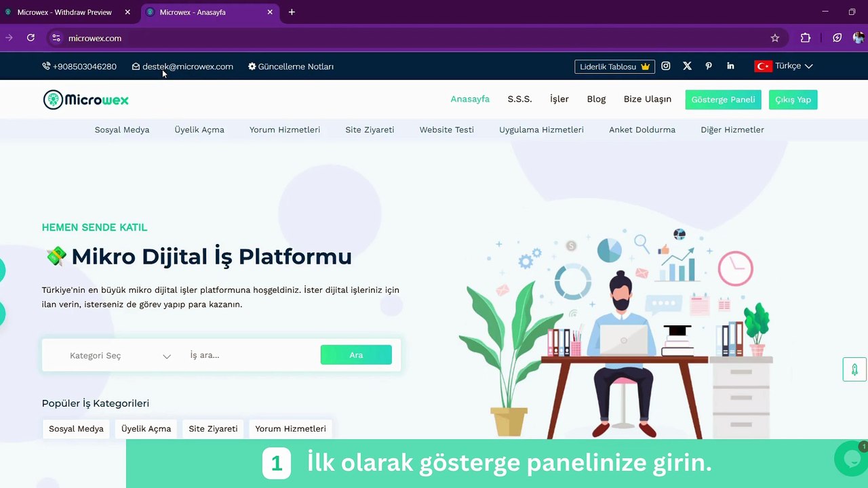Viewport: 868px width, 488px height.
Task: Email destek@microwex.com support link
Action: (x=182, y=66)
